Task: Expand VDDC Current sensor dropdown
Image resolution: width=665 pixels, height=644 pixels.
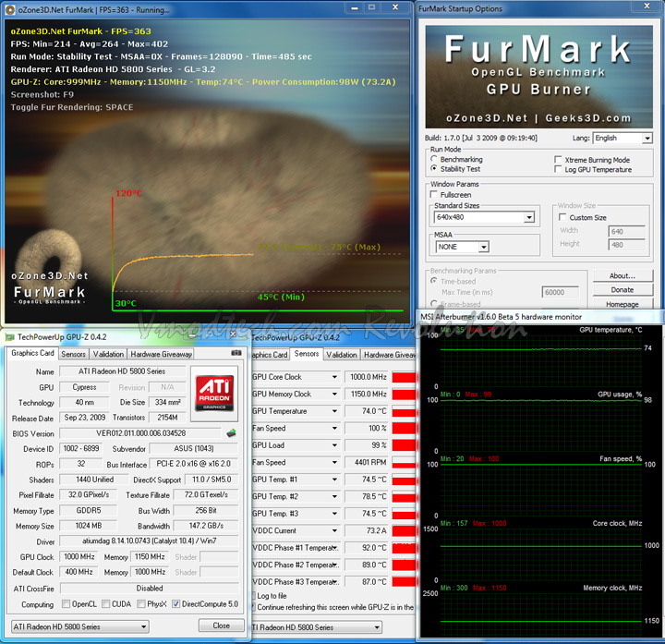Action: pos(334,530)
